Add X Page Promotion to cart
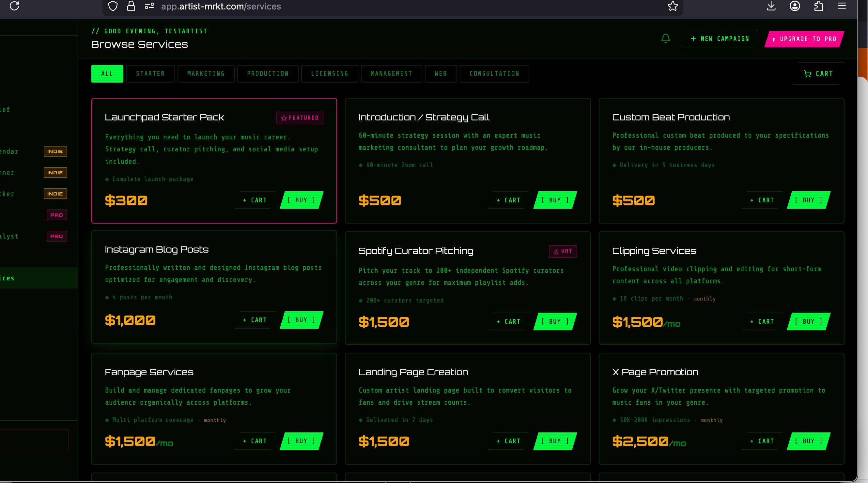Screen dimensions: 868x483 pyautogui.click(x=762, y=441)
